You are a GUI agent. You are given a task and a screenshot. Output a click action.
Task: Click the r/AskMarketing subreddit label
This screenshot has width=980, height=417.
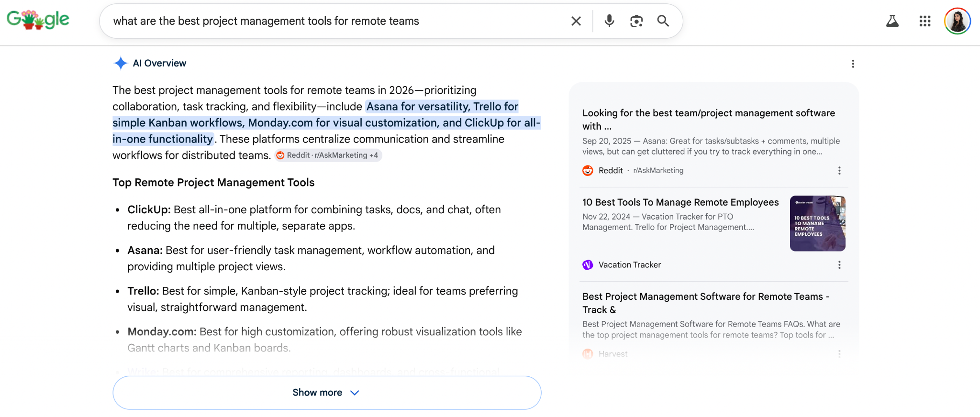pyautogui.click(x=658, y=171)
